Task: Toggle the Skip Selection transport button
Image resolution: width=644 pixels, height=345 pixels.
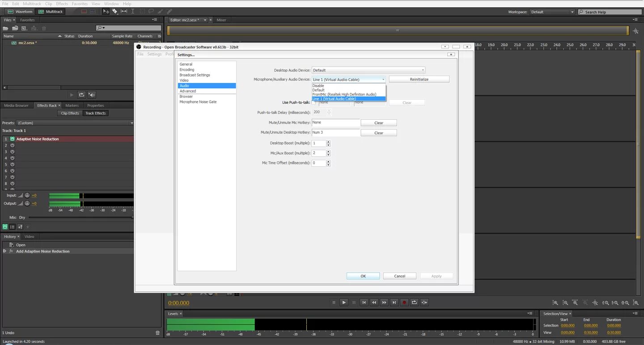Action: (424, 303)
